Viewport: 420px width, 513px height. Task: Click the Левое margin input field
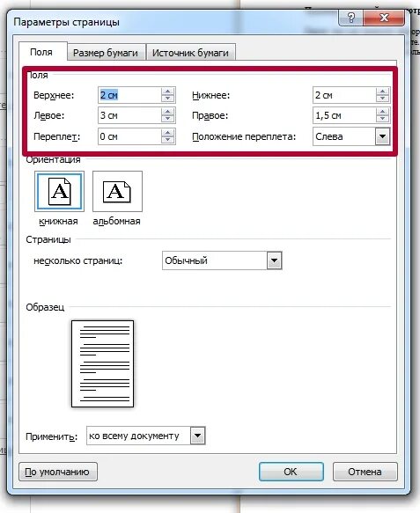point(130,115)
